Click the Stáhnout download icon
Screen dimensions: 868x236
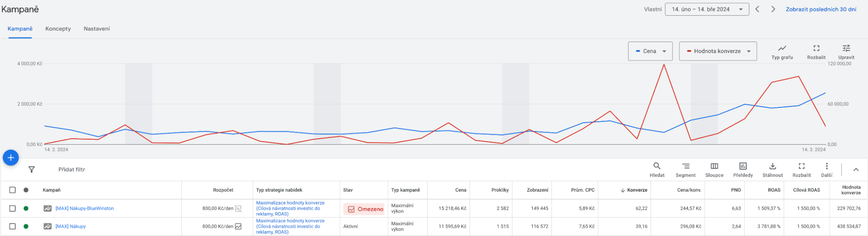(x=772, y=166)
